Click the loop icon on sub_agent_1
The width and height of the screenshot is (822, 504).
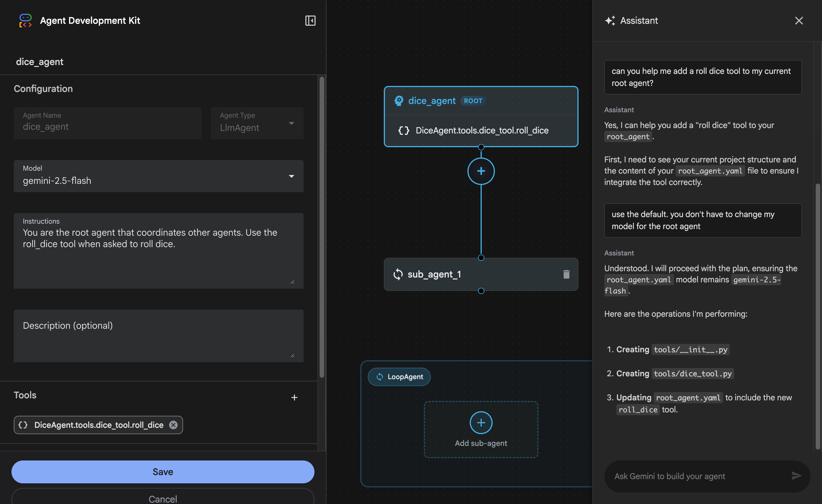point(398,274)
